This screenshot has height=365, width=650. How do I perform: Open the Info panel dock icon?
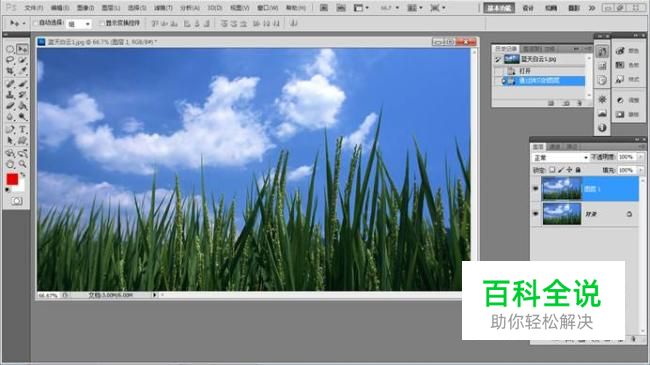[x=602, y=128]
